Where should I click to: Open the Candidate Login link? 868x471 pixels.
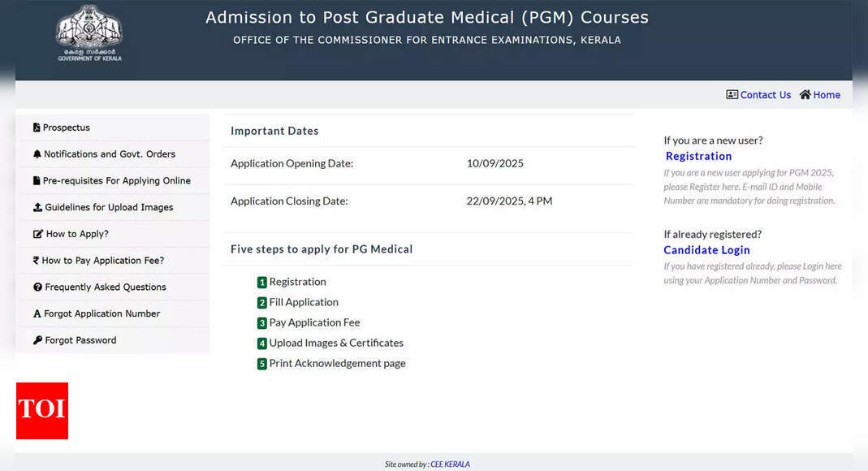coord(707,250)
